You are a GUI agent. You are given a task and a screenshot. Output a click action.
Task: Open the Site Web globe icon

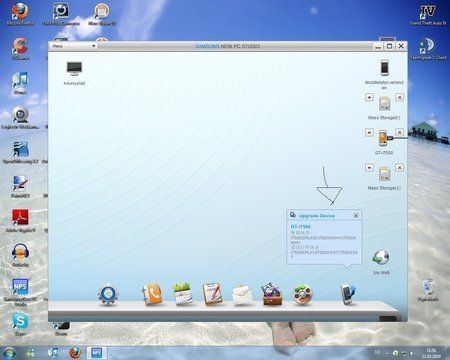click(x=381, y=258)
